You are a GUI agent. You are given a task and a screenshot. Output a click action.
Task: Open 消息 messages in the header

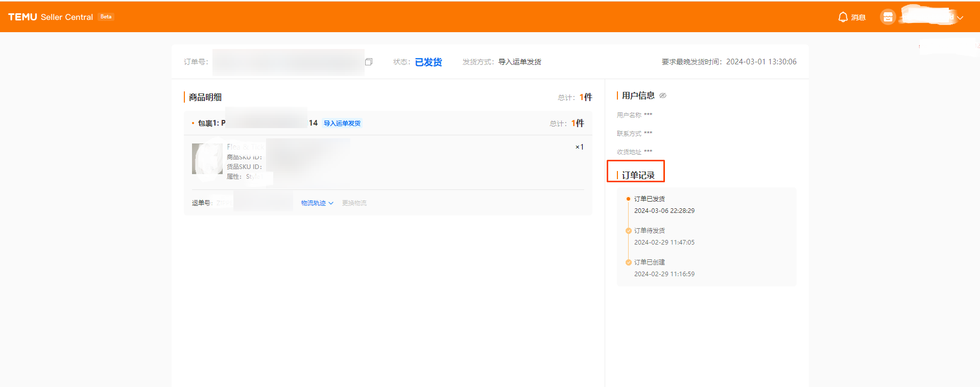pyautogui.click(x=858, y=18)
